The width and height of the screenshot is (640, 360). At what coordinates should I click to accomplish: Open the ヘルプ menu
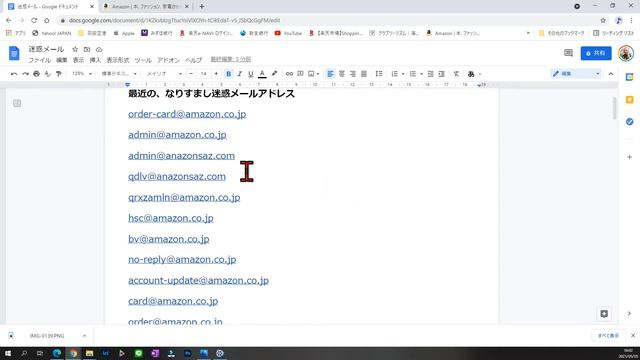point(193,60)
